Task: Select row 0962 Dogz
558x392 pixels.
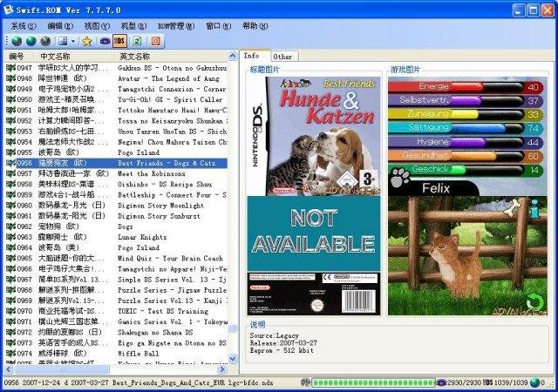Action: [116, 226]
